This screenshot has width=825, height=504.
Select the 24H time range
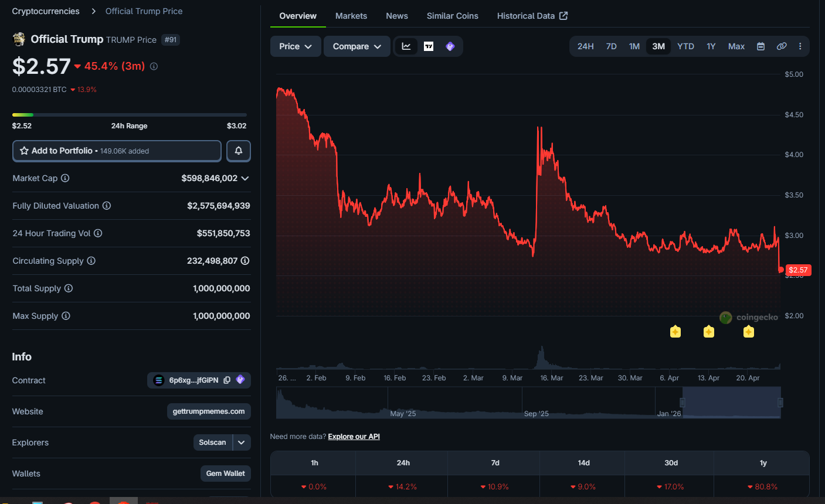(585, 46)
